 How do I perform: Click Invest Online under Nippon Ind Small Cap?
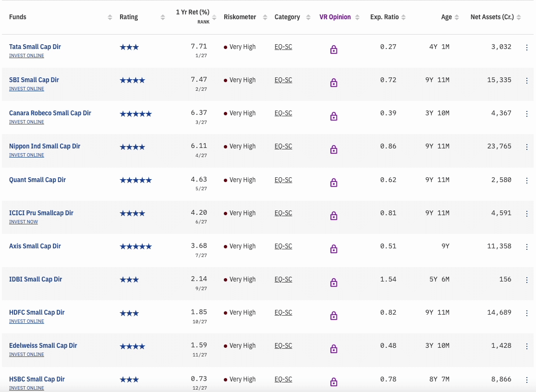click(x=26, y=155)
